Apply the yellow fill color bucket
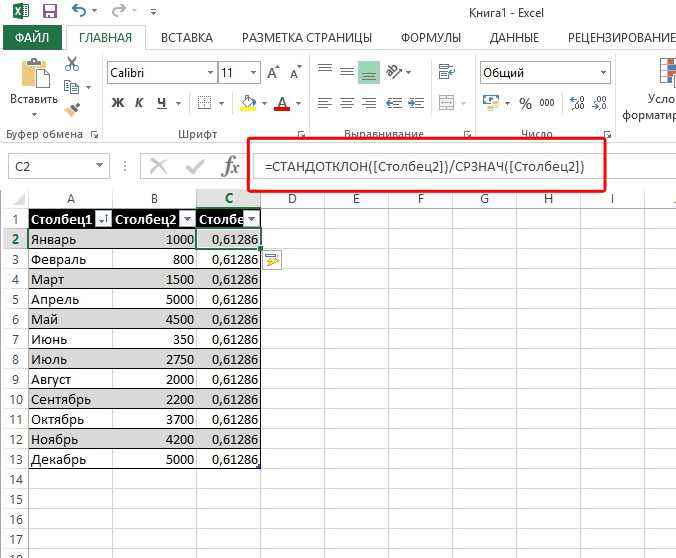This screenshot has height=558, width=676. click(248, 103)
